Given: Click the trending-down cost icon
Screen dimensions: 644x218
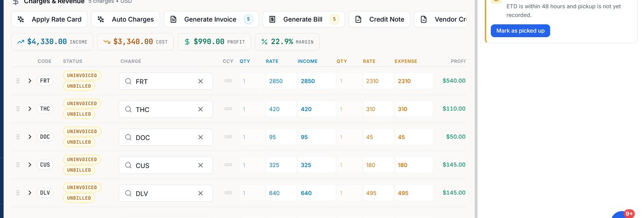Looking at the screenshot, I should coord(107,42).
